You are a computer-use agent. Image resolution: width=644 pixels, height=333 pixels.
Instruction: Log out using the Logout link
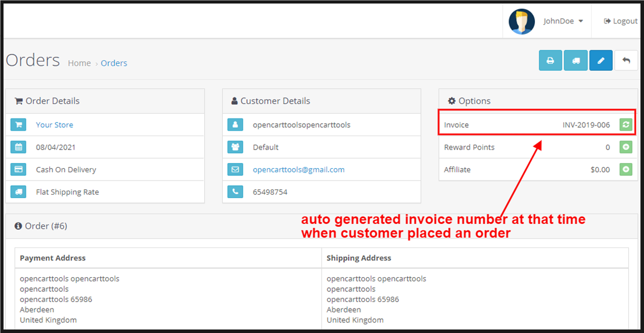pyautogui.click(x=621, y=21)
